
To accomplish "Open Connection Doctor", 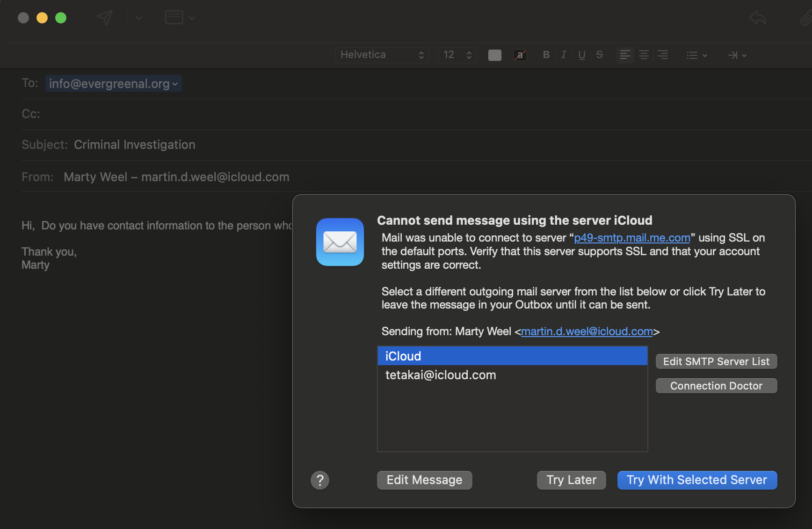I will click(716, 386).
